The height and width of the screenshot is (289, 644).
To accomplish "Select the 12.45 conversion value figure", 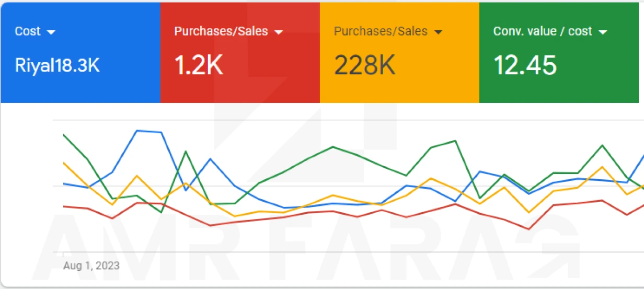I will [x=525, y=66].
